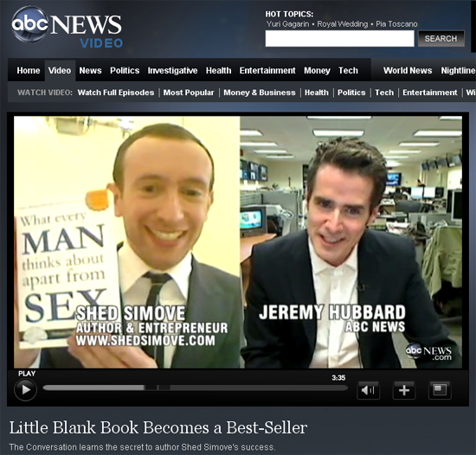
Task: Open Politics in main navigation
Action: pyautogui.click(x=125, y=70)
